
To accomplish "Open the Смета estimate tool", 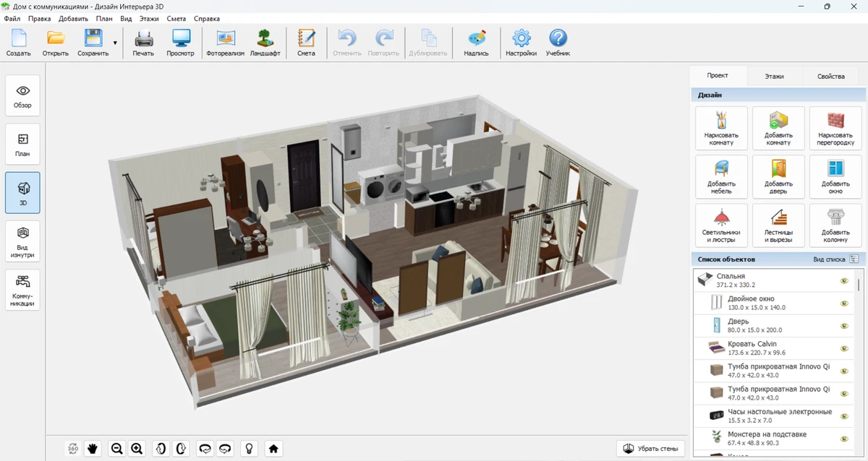I will coord(306,43).
